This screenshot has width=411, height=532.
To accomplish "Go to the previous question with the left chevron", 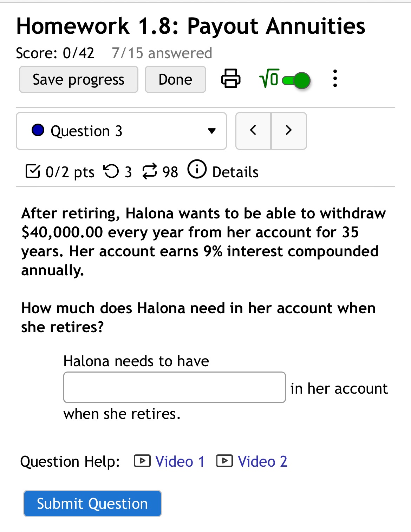I will pyautogui.click(x=253, y=130).
